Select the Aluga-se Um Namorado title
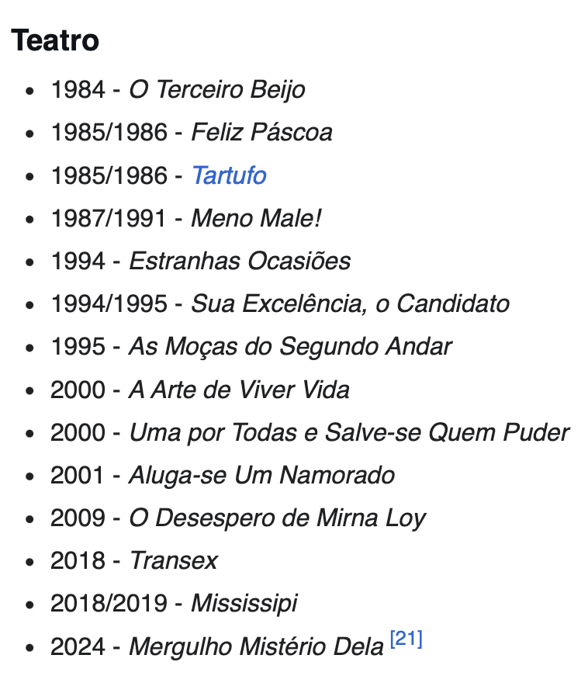 click(261, 475)
